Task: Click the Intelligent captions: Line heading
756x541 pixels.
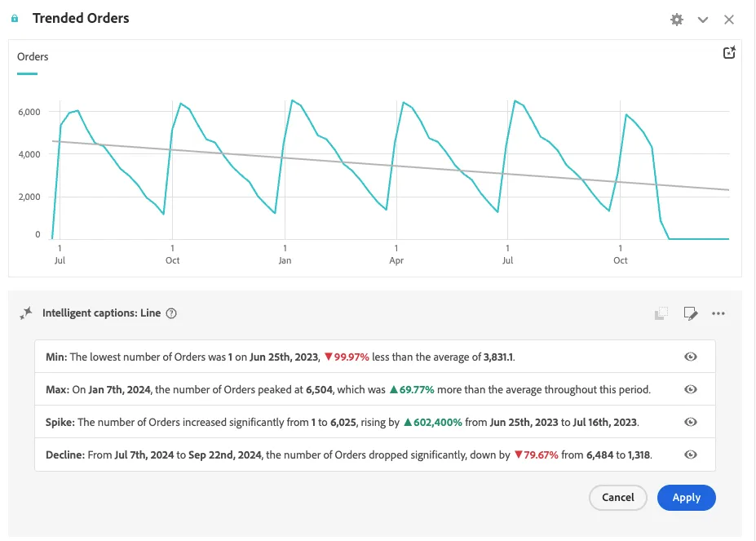Action: 102,313
